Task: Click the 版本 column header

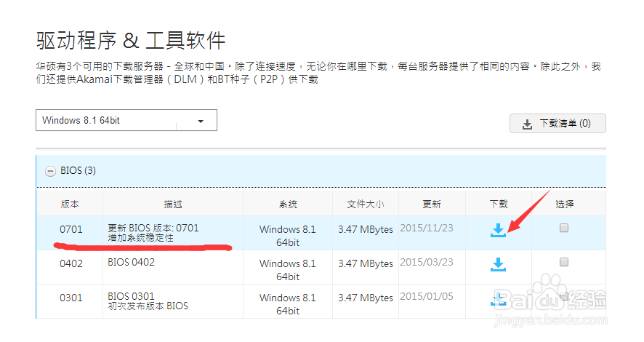Action: tap(70, 204)
